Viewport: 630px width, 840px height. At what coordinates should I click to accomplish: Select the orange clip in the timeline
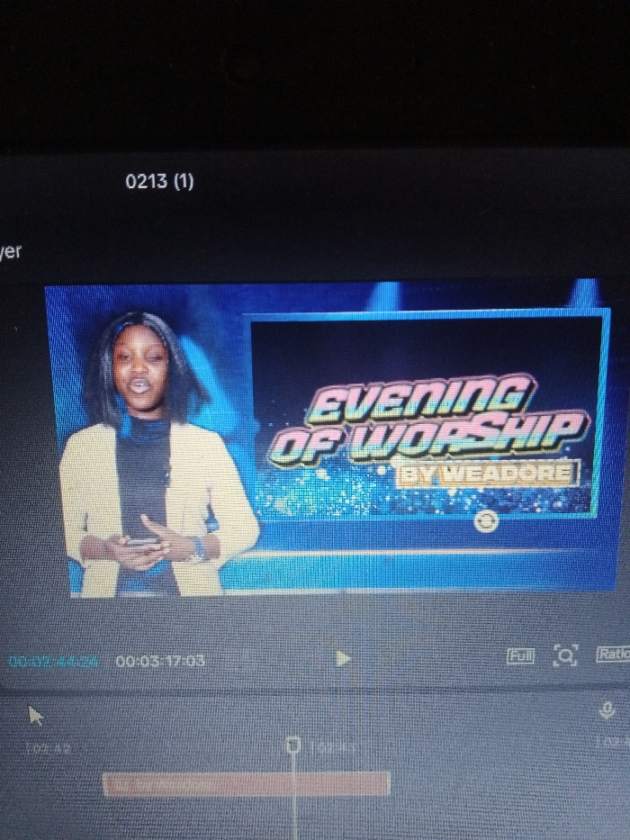[246, 784]
